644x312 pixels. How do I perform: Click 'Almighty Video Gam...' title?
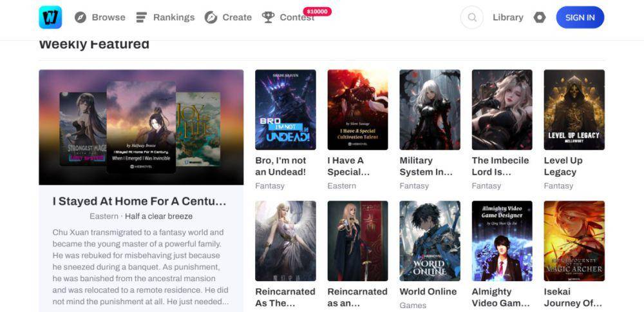(501, 297)
